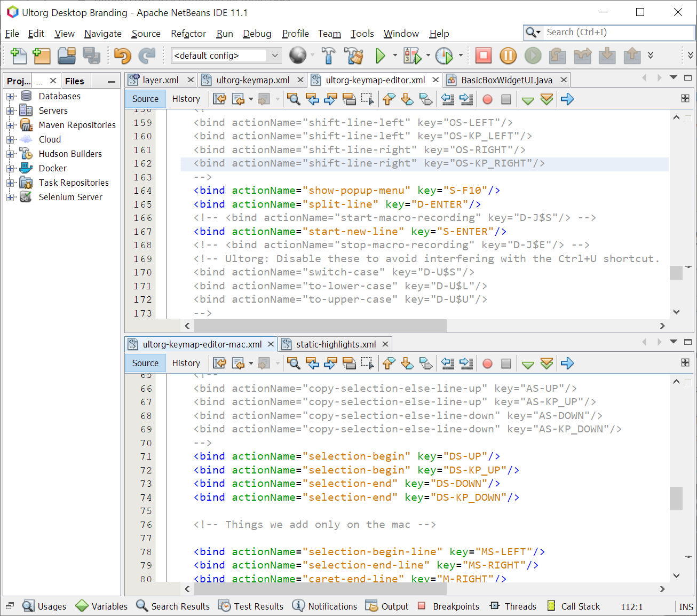
Task: Undo the last edit via toolbar
Action: [x=122, y=55]
